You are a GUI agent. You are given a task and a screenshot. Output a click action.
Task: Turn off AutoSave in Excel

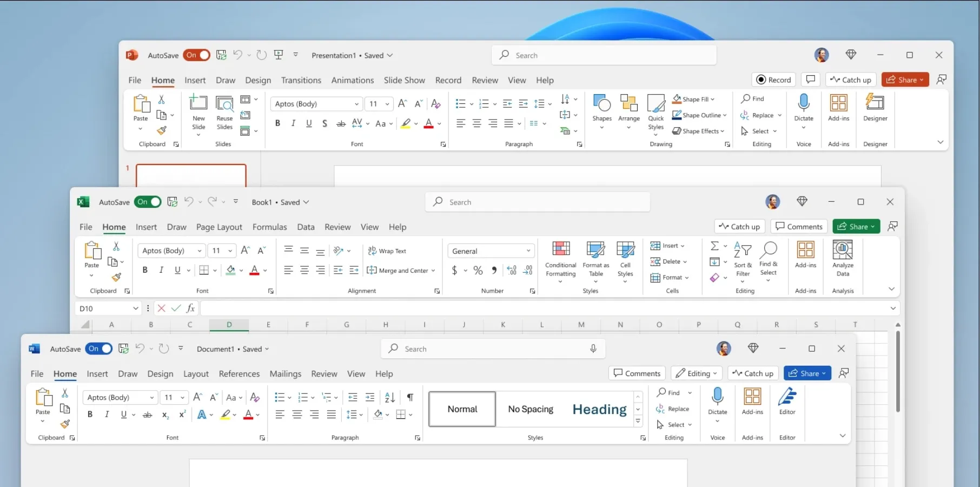tap(148, 202)
